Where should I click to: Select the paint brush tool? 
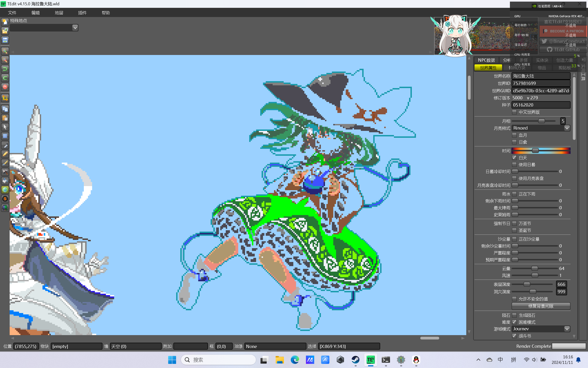[x=5, y=163]
